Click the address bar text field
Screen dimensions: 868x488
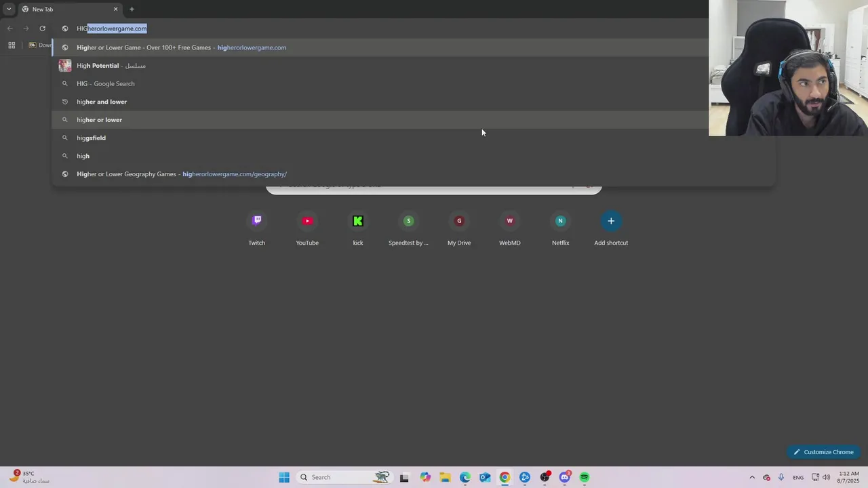click(380, 28)
